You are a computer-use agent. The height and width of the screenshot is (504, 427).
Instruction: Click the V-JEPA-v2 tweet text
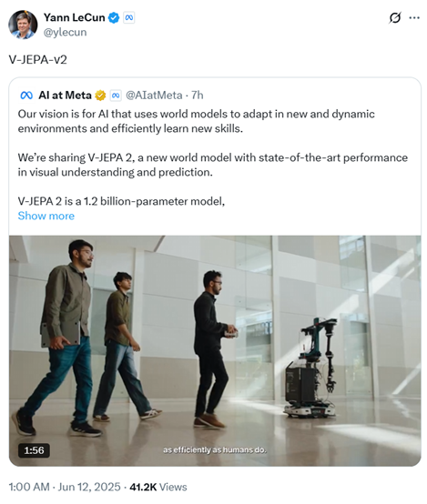[x=37, y=60]
